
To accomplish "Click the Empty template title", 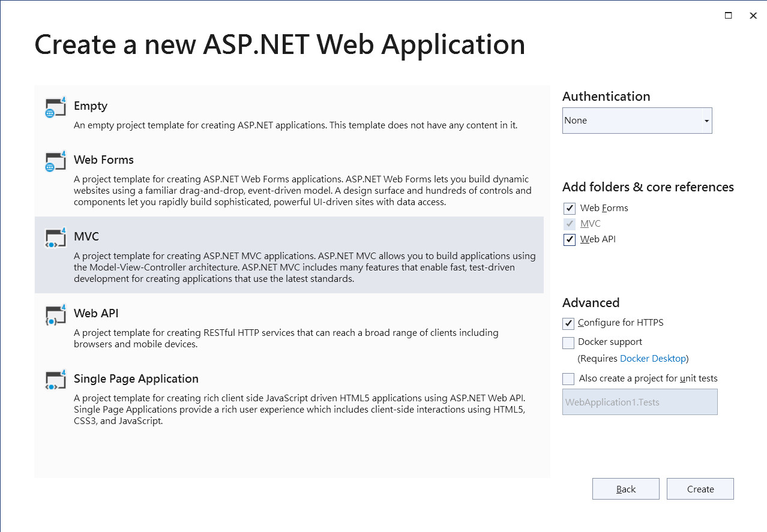I will click(91, 106).
